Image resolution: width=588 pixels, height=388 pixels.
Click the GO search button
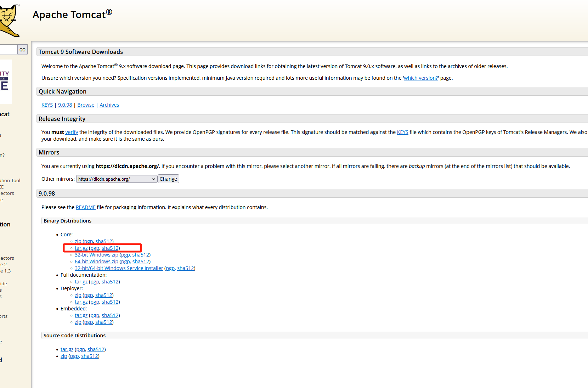(x=22, y=50)
